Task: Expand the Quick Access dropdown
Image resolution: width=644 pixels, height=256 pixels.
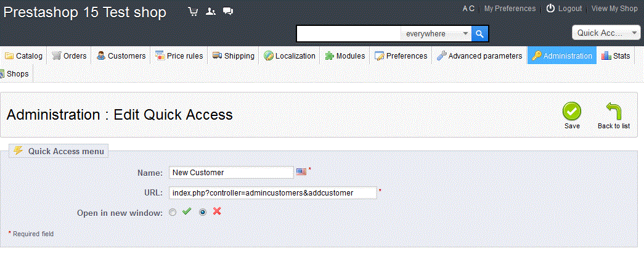Action: (606, 33)
